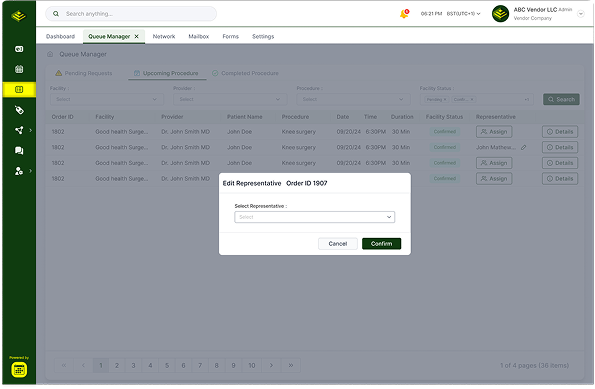Click the Facility Status column header

coord(444,117)
